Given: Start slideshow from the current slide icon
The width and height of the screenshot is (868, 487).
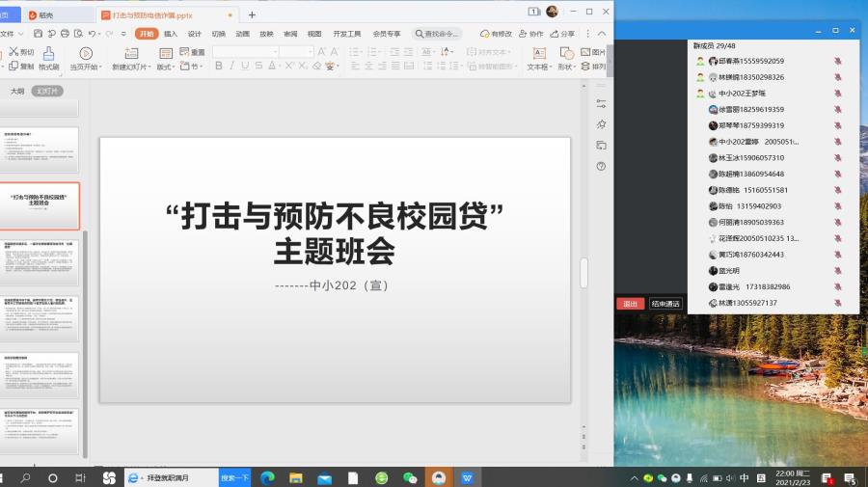Looking at the screenshot, I should [x=86, y=53].
